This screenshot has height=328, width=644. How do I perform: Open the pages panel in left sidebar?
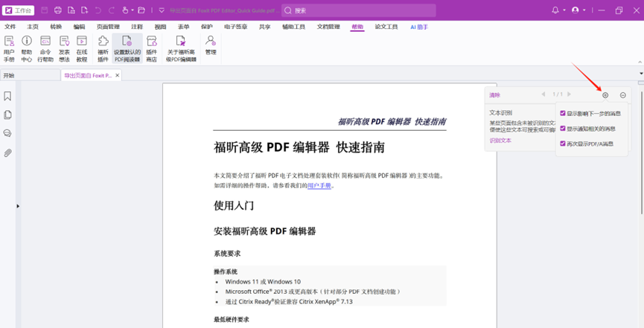[x=7, y=115]
